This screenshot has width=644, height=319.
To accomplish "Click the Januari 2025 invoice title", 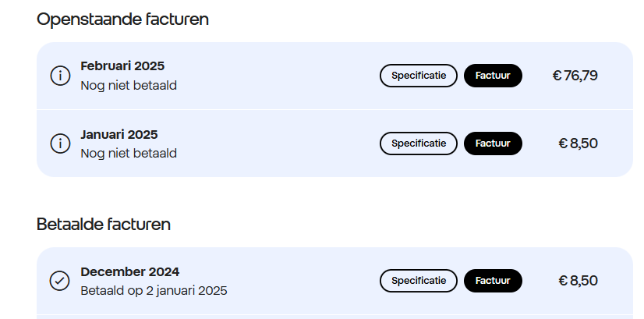I will click(x=119, y=134).
